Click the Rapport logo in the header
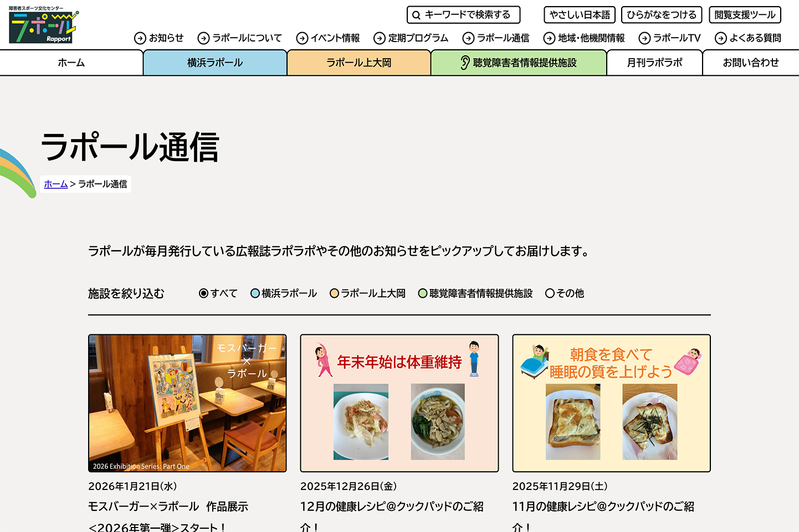This screenshot has height=532, width=799. pos(43,25)
